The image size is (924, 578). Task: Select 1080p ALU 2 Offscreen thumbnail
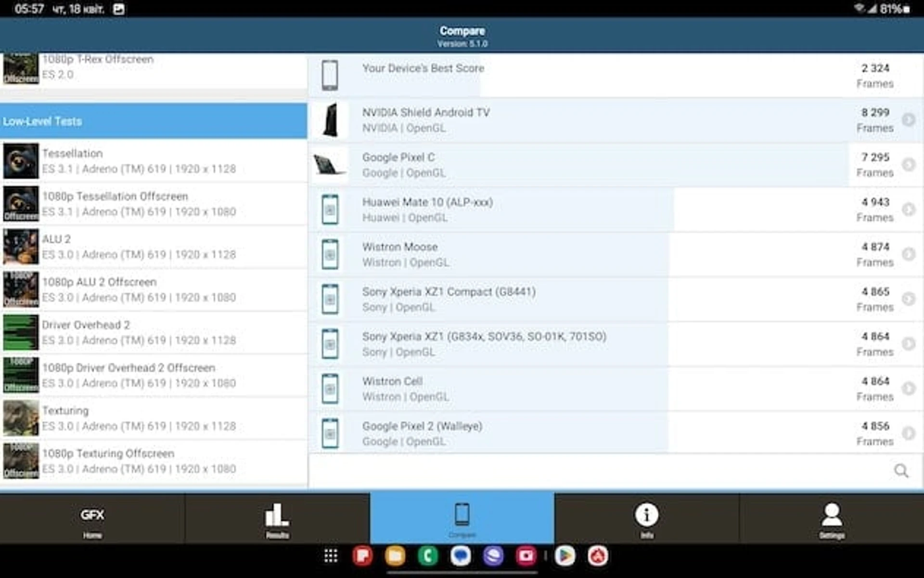(21, 289)
